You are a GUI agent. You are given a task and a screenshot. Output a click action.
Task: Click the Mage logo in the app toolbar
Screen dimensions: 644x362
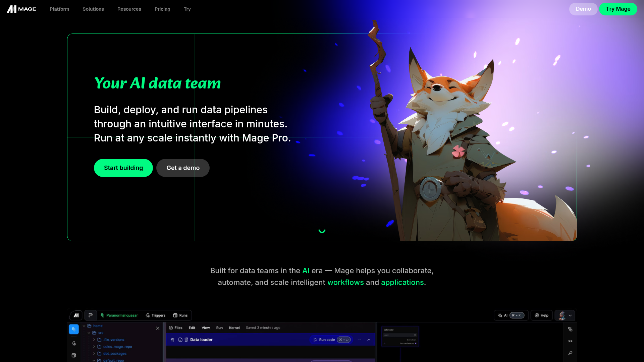tap(75, 315)
